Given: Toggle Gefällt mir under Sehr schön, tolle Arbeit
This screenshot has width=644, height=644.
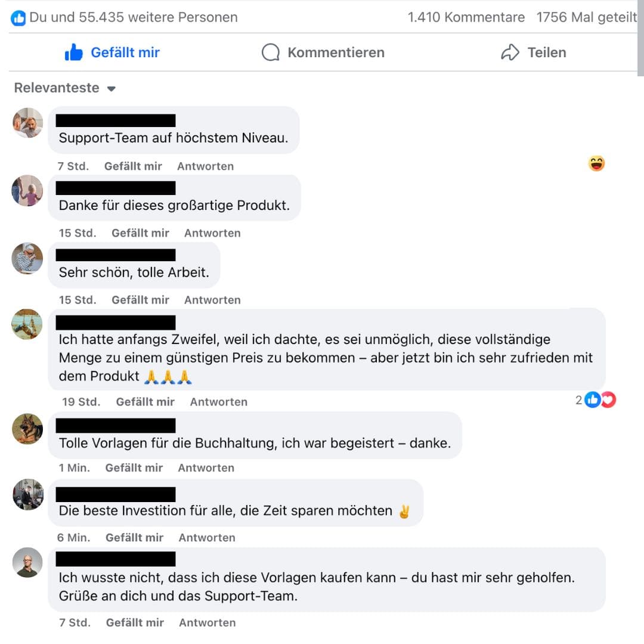Looking at the screenshot, I should [141, 300].
